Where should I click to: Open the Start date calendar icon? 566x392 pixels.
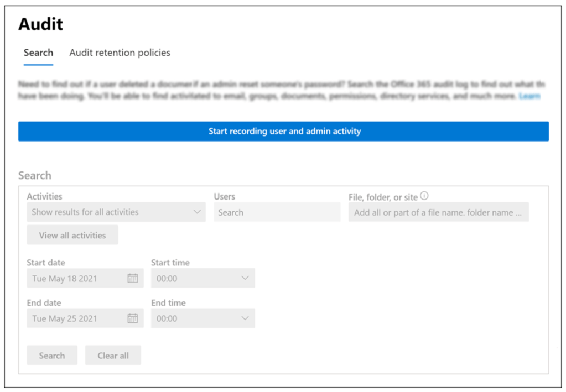click(133, 279)
